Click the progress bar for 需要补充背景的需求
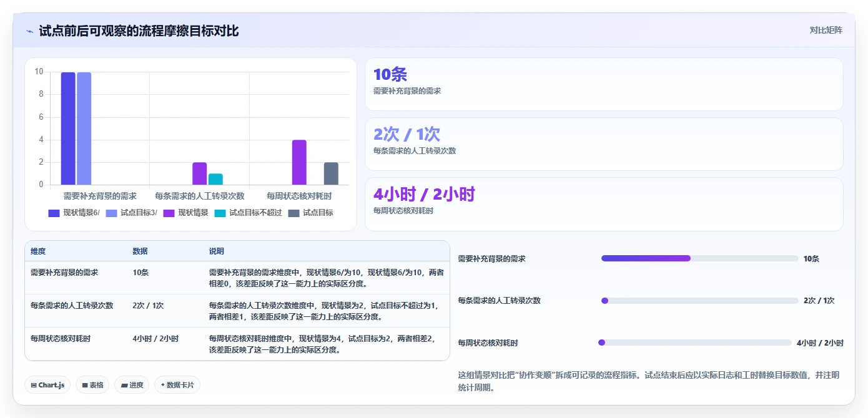This screenshot has height=418, width=868. tap(699, 258)
